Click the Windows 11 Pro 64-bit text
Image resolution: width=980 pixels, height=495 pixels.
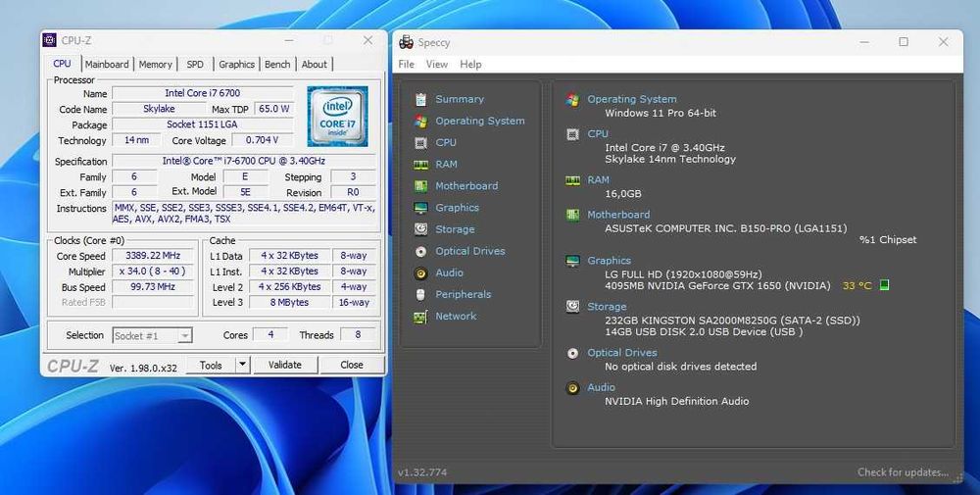(x=661, y=113)
